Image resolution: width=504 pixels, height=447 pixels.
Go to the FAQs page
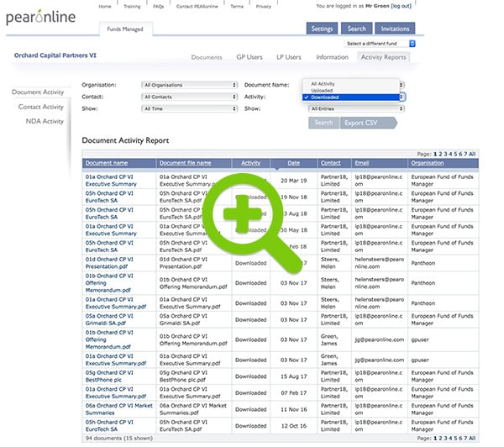click(158, 7)
